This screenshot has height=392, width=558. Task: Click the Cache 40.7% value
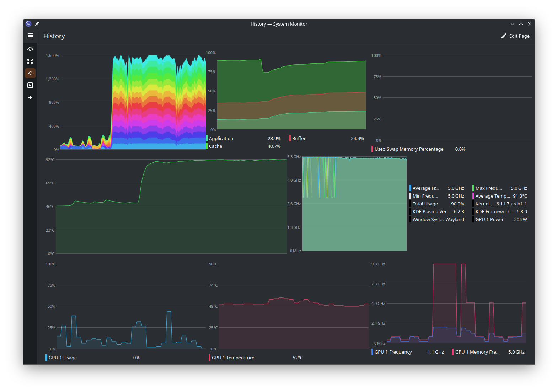[274, 146]
